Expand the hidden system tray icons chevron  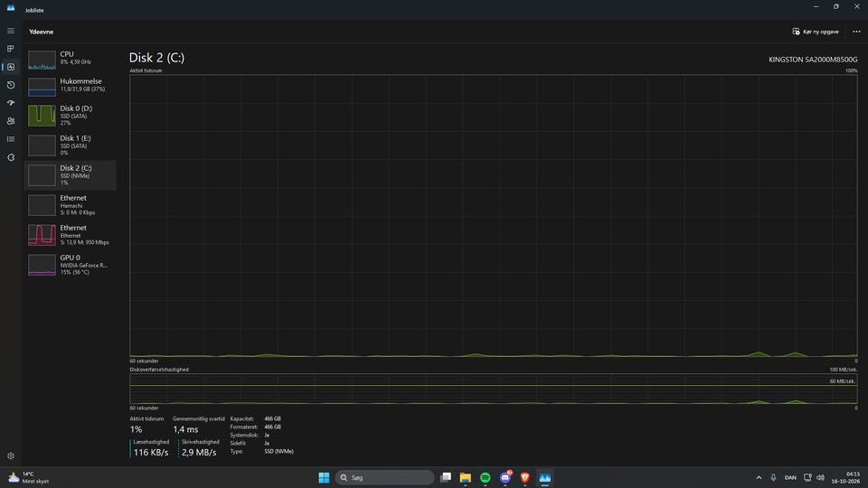759,477
